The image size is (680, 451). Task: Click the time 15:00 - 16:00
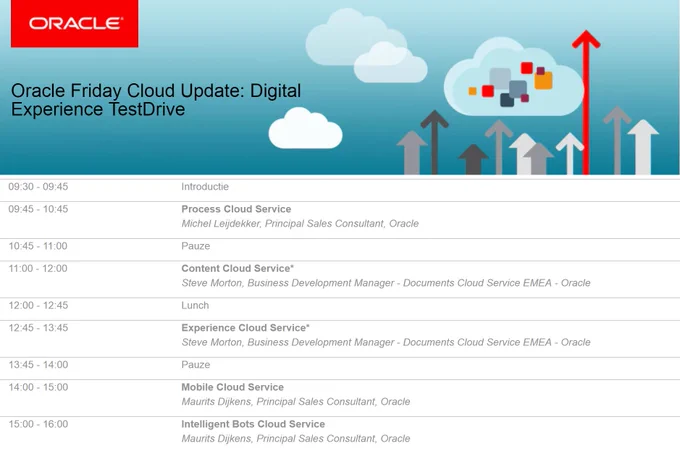38,424
